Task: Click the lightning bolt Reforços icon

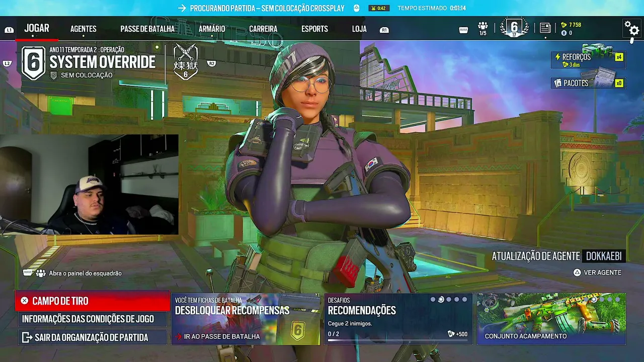Action: point(557,57)
